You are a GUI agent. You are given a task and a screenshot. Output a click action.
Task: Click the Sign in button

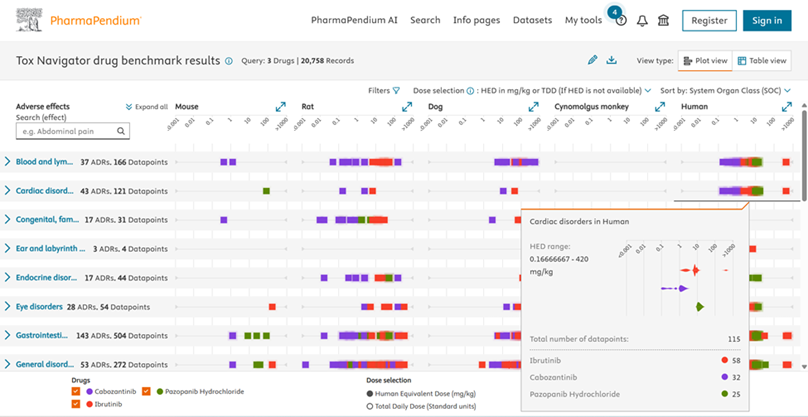(x=767, y=20)
